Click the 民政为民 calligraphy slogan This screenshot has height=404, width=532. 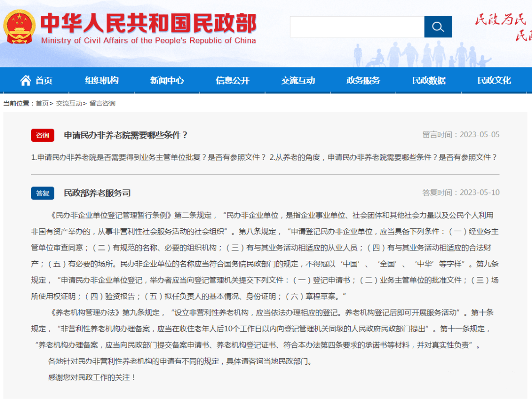500,19
